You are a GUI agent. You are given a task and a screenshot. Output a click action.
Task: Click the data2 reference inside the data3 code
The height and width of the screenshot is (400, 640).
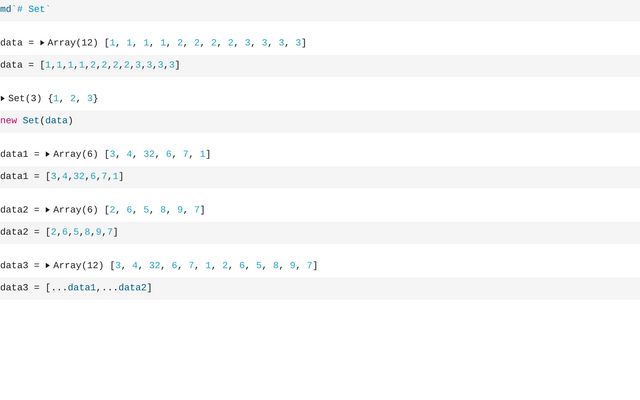click(x=132, y=288)
